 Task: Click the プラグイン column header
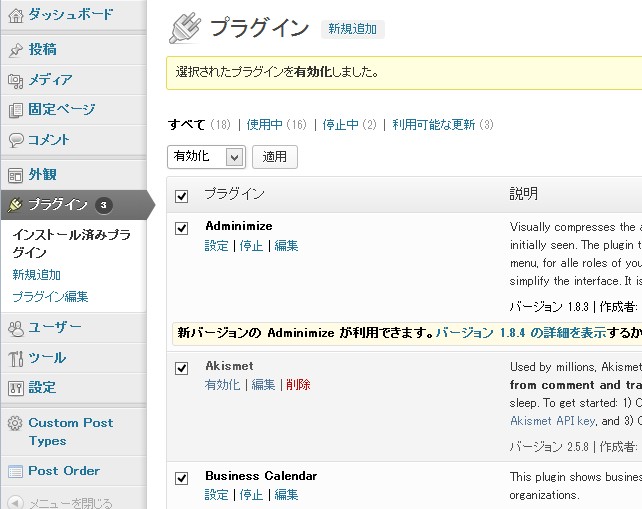point(235,193)
